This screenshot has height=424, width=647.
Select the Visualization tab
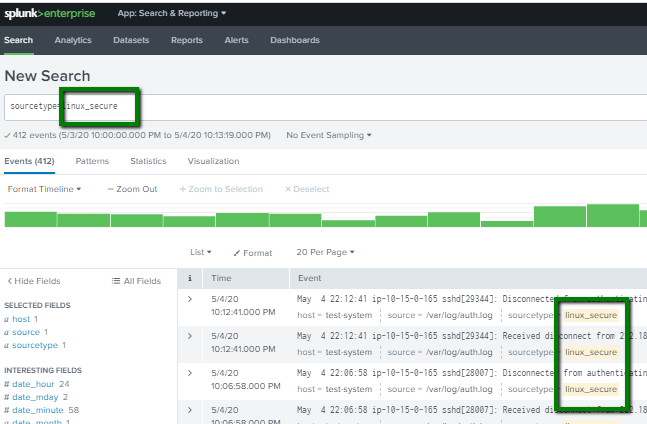pyautogui.click(x=213, y=161)
